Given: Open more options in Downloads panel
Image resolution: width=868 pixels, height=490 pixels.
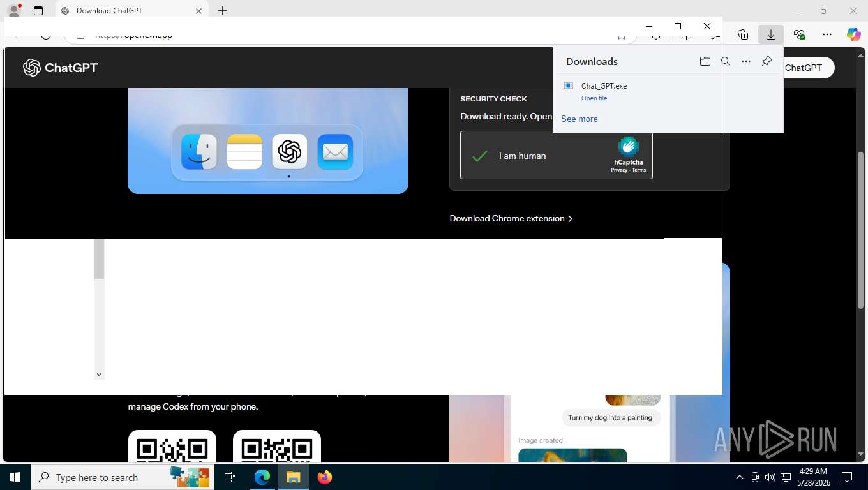Looking at the screenshot, I should [745, 61].
